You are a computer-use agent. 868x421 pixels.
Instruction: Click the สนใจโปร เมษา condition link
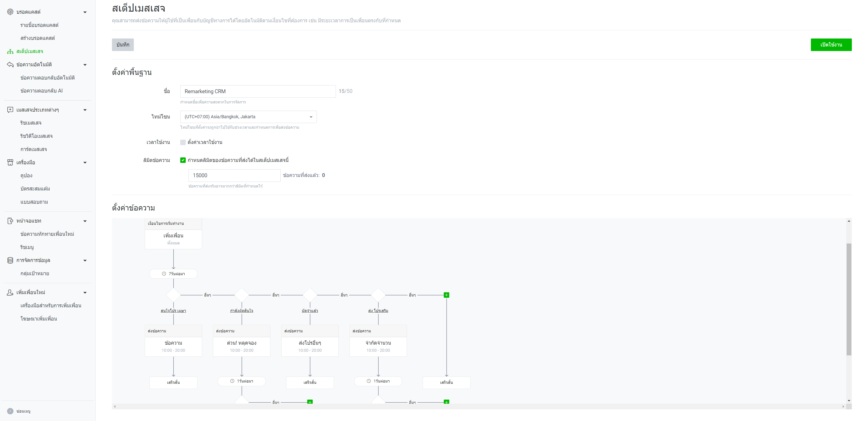pyautogui.click(x=173, y=311)
